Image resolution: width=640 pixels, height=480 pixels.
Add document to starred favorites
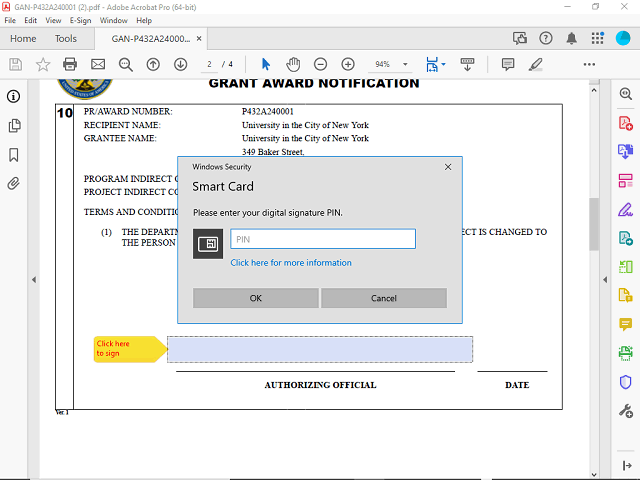[43, 64]
